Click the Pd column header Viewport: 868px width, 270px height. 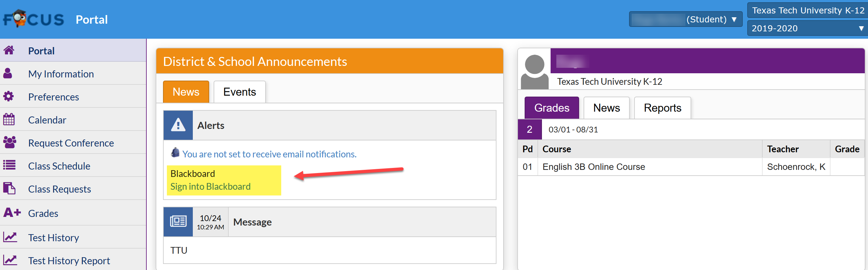pyautogui.click(x=527, y=149)
